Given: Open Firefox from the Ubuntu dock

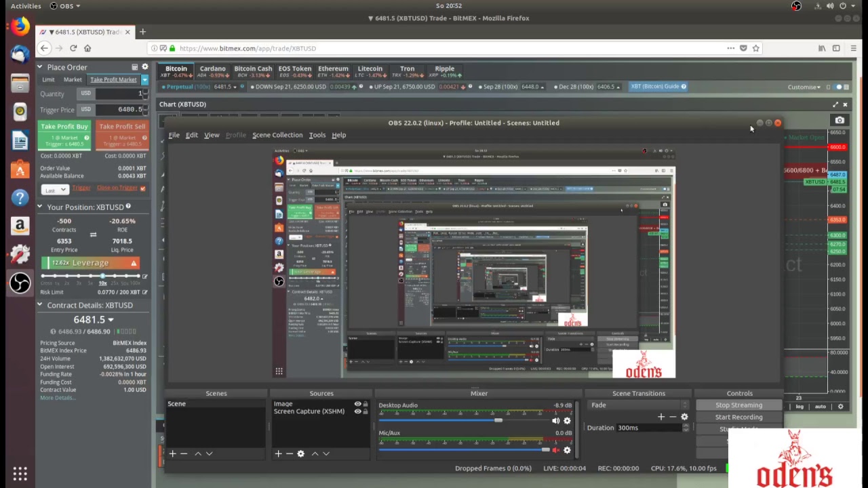Looking at the screenshot, I should tap(20, 26).
